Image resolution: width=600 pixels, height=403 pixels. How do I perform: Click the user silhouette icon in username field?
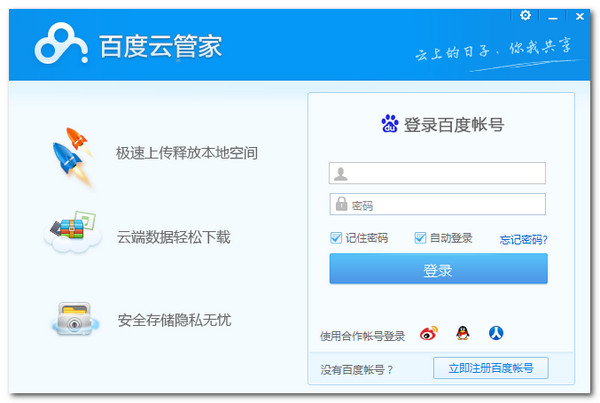tap(341, 174)
